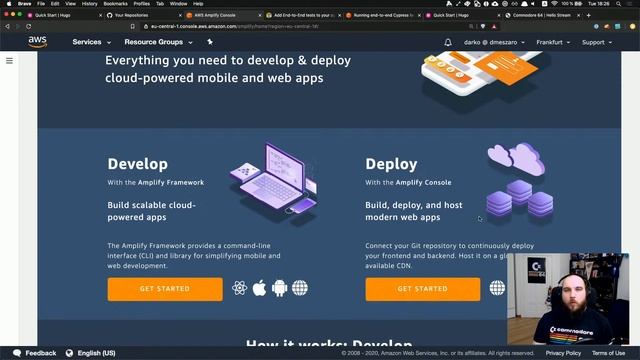Click the Apple iOS icon under Develop

tap(259, 288)
